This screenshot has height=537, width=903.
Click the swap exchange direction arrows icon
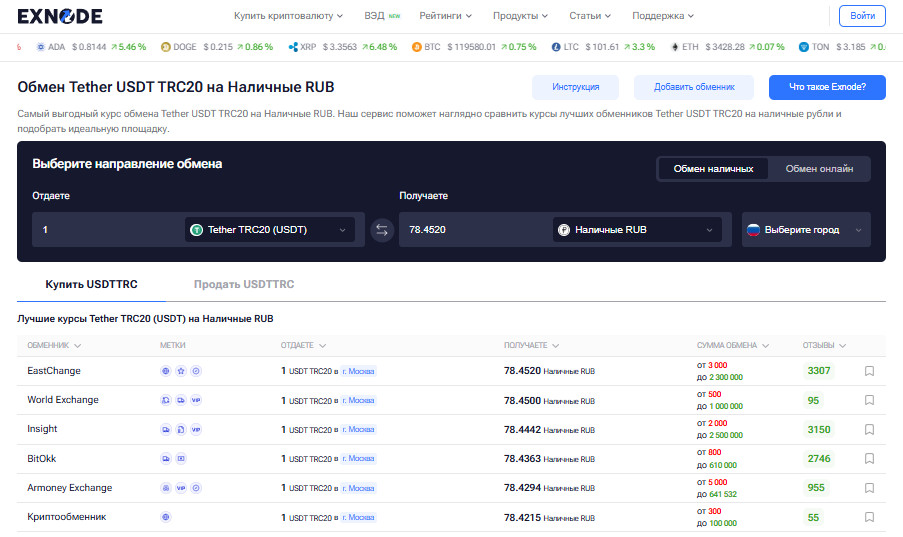pyautogui.click(x=382, y=230)
